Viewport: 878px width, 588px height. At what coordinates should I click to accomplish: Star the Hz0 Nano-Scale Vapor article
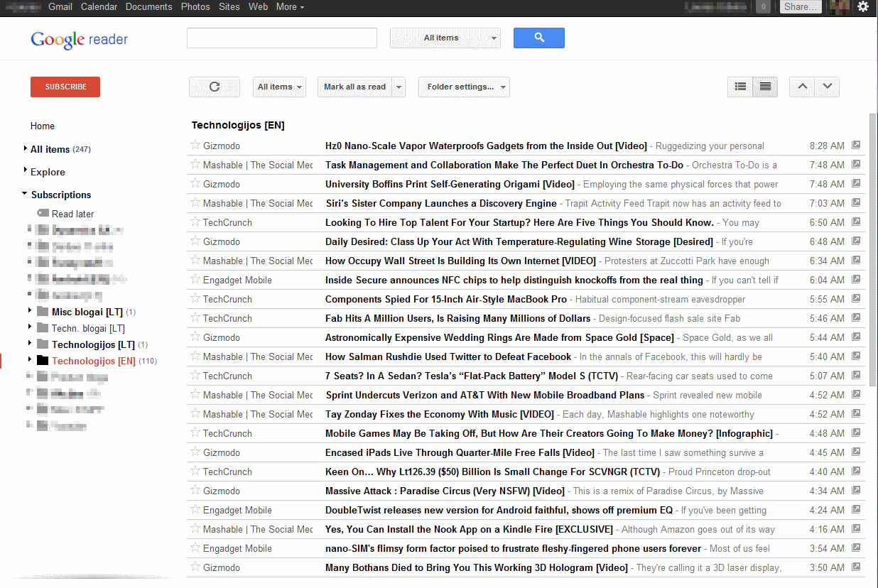click(x=195, y=145)
